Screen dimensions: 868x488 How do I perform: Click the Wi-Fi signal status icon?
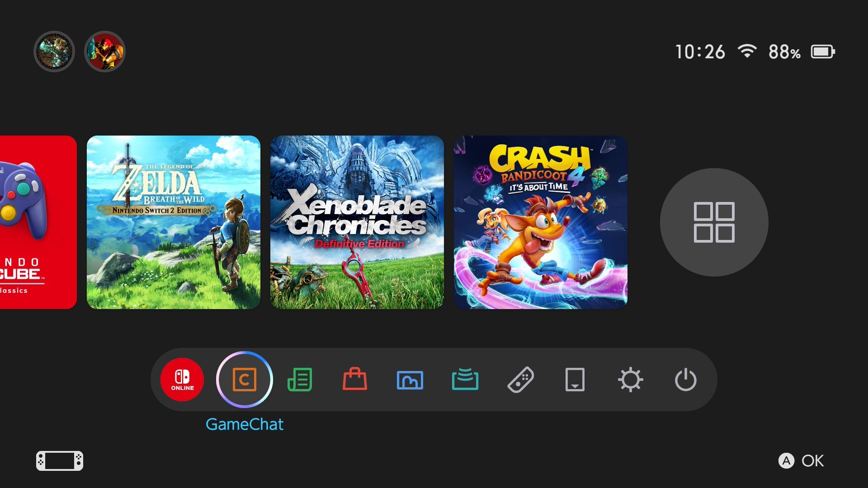747,51
